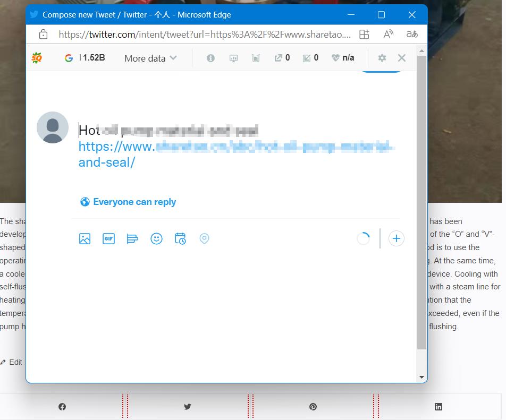The image size is (506, 420).
Task: Add a location with the pin icon
Action: 204,238
